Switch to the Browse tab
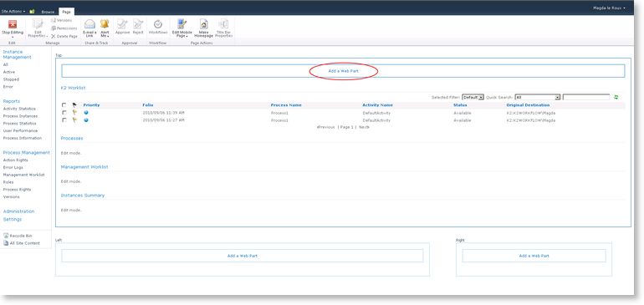This screenshot has width=644, height=305. click(x=48, y=12)
